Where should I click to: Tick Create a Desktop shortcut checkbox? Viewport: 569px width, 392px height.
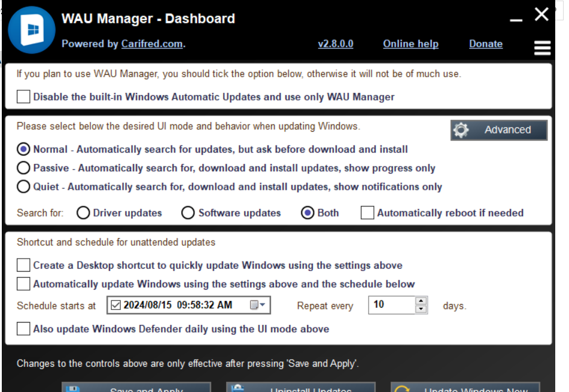[x=23, y=265]
